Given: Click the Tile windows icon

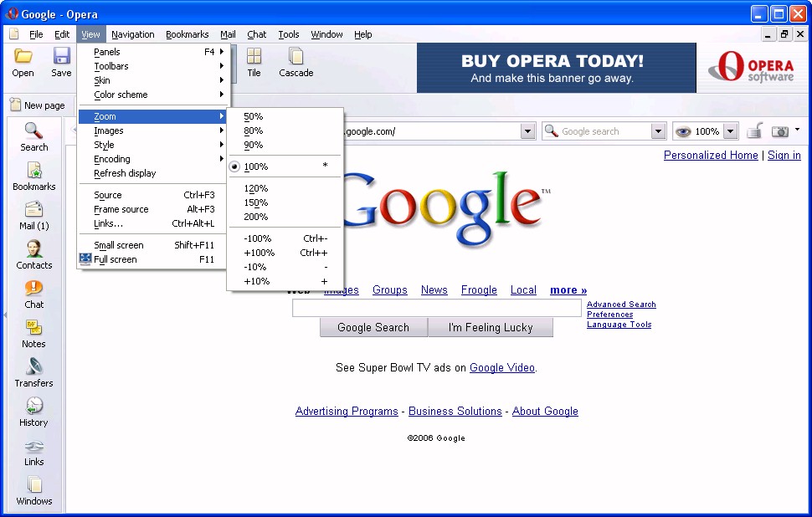Looking at the screenshot, I should (254, 56).
